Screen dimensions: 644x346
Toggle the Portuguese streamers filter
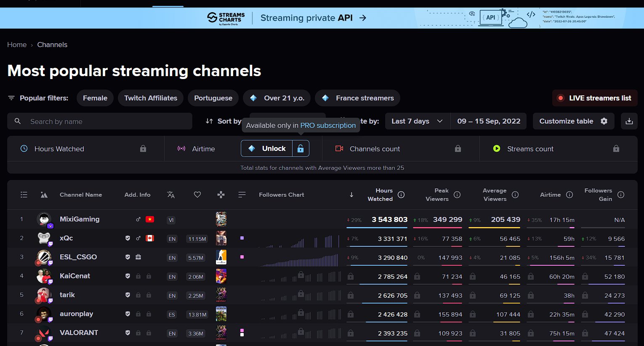(213, 98)
